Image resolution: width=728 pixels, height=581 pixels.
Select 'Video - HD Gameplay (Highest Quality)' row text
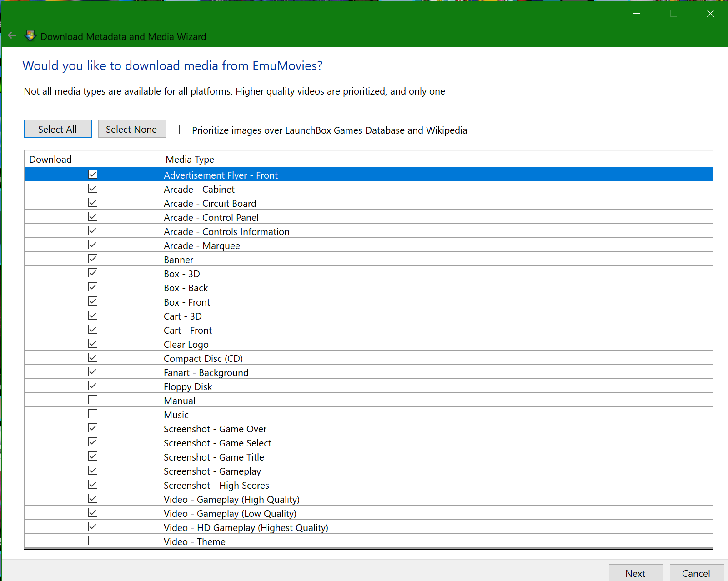tap(246, 528)
